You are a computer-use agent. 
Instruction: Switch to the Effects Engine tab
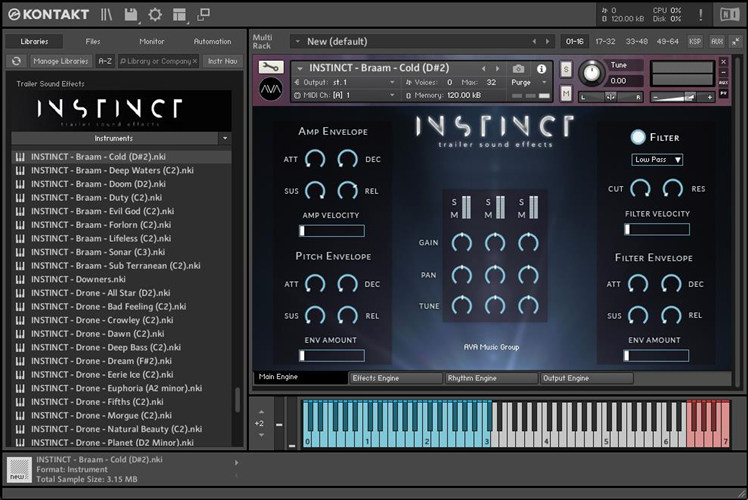(x=395, y=378)
